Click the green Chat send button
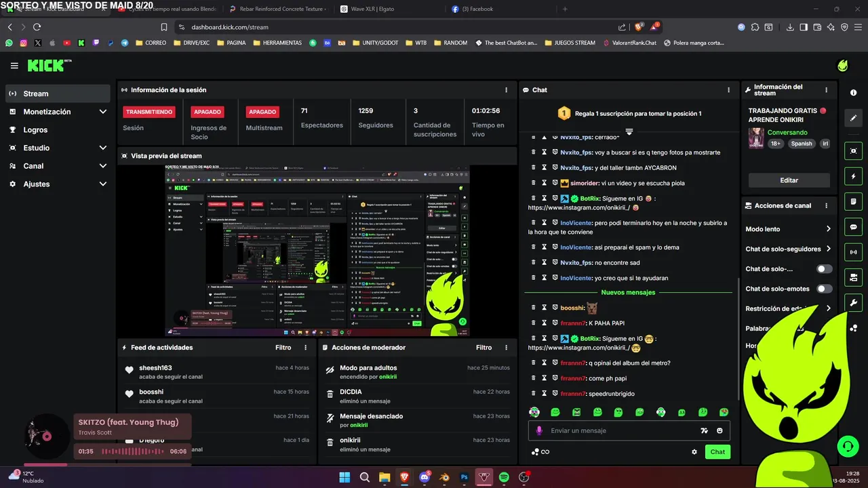The width and height of the screenshot is (868, 488). click(x=717, y=452)
